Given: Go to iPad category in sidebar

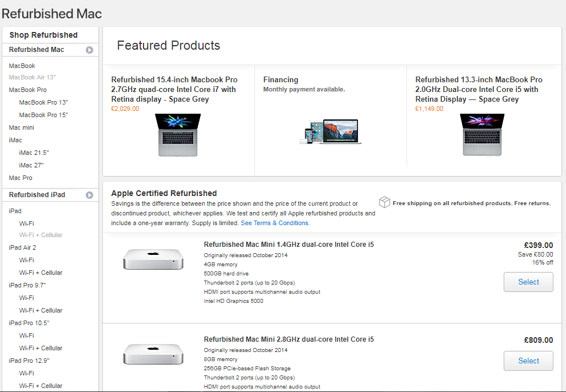Looking at the screenshot, I should point(15,211).
